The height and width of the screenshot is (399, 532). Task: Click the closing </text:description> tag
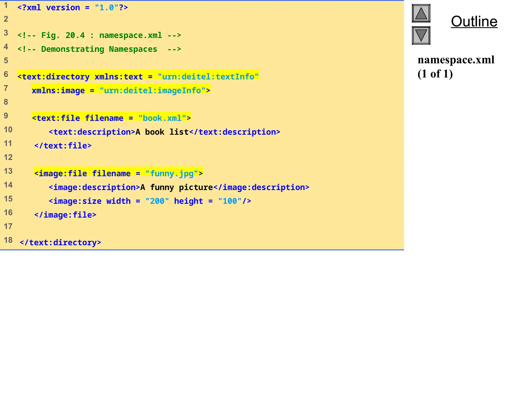pos(235,132)
